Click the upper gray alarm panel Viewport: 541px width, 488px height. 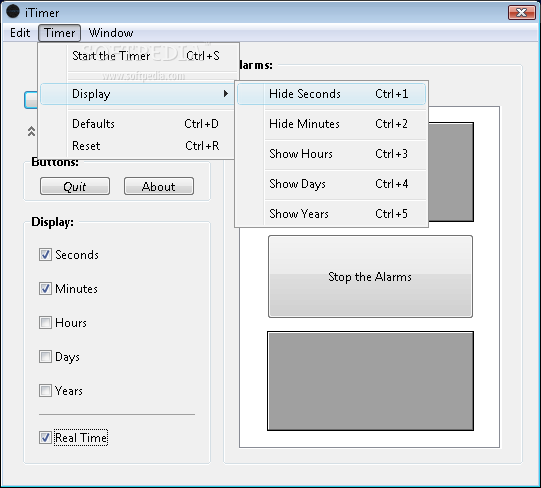pos(451,172)
